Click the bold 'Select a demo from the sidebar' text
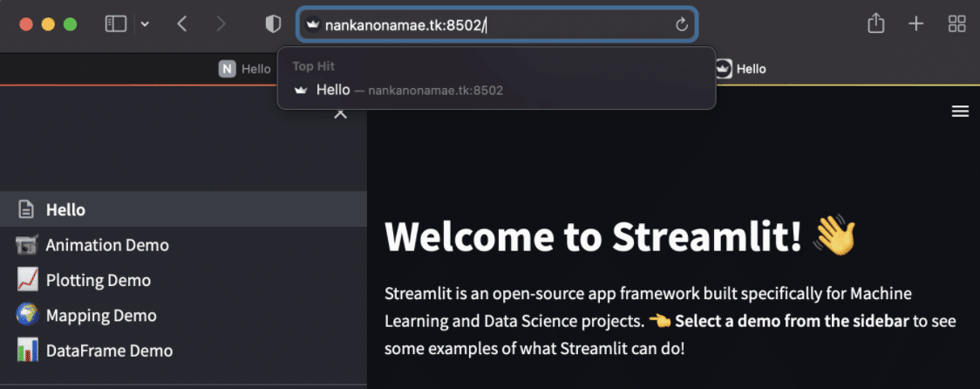 coord(792,322)
